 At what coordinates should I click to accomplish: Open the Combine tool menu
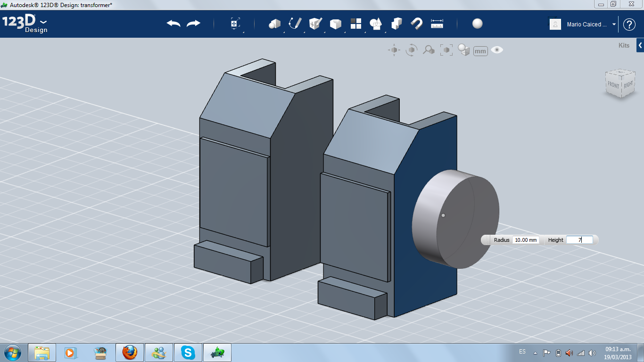coord(376,24)
